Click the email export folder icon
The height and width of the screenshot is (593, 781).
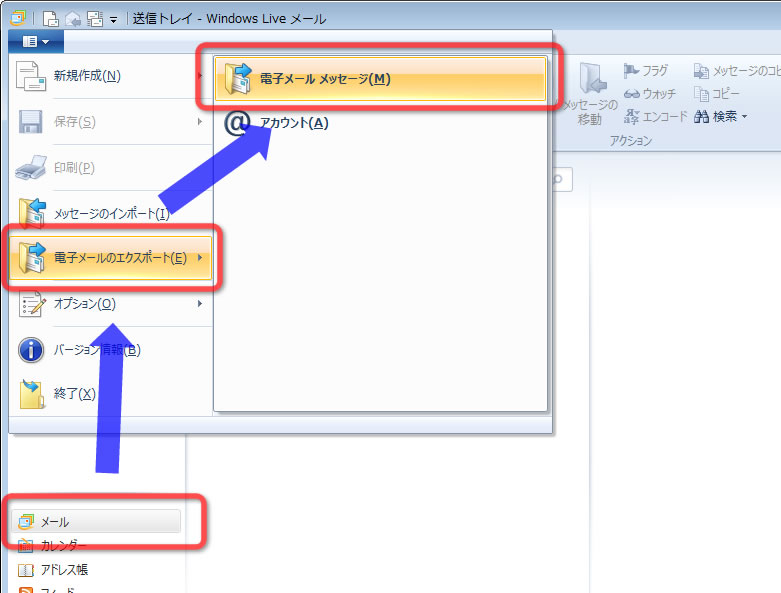(x=32, y=257)
